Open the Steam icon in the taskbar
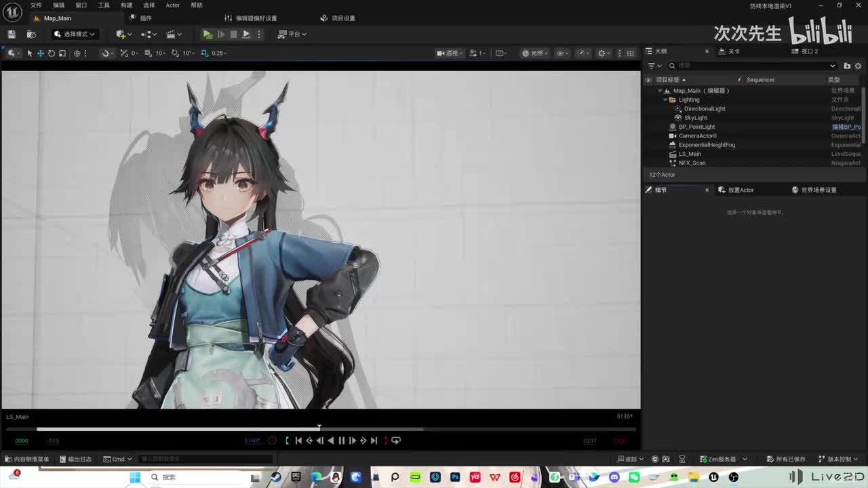This screenshot has width=868, height=488. (275, 477)
